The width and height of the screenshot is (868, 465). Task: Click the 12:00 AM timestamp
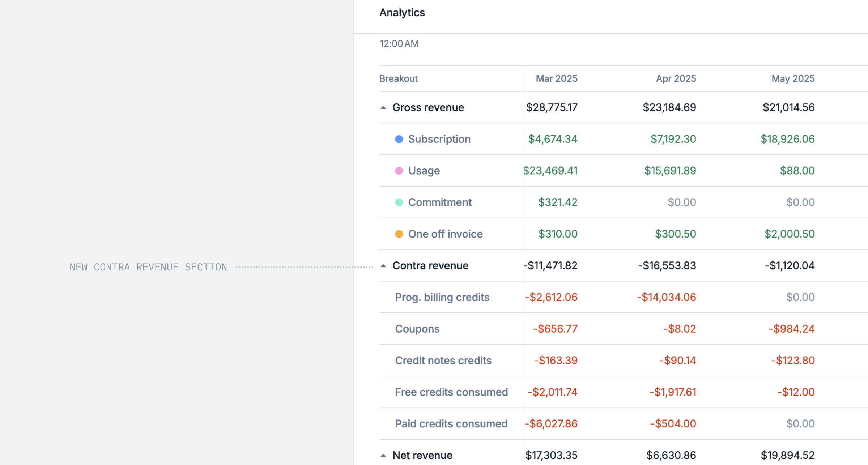coord(399,44)
